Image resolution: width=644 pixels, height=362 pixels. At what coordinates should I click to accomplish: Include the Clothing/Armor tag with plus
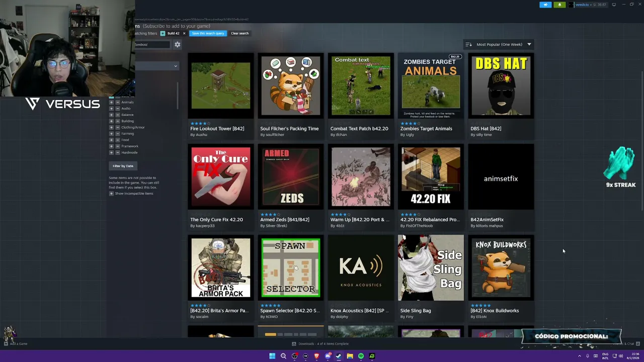coord(111,127)
